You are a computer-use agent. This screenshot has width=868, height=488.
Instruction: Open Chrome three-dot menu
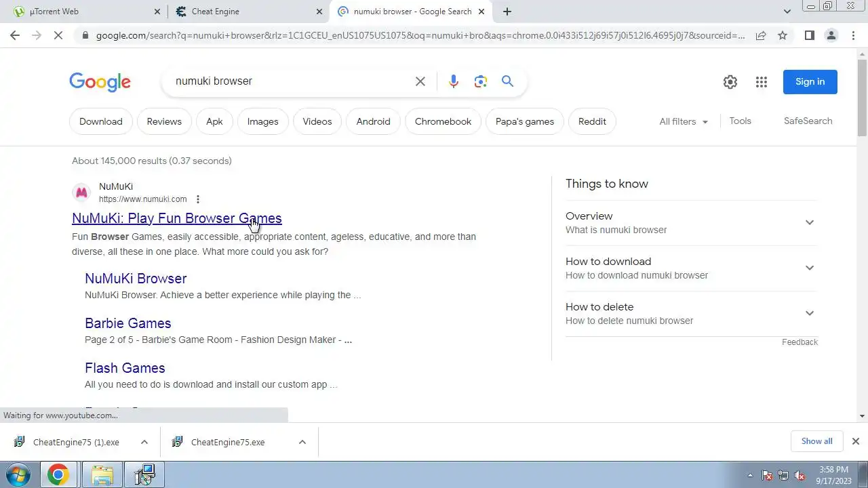tap(853, 35)
